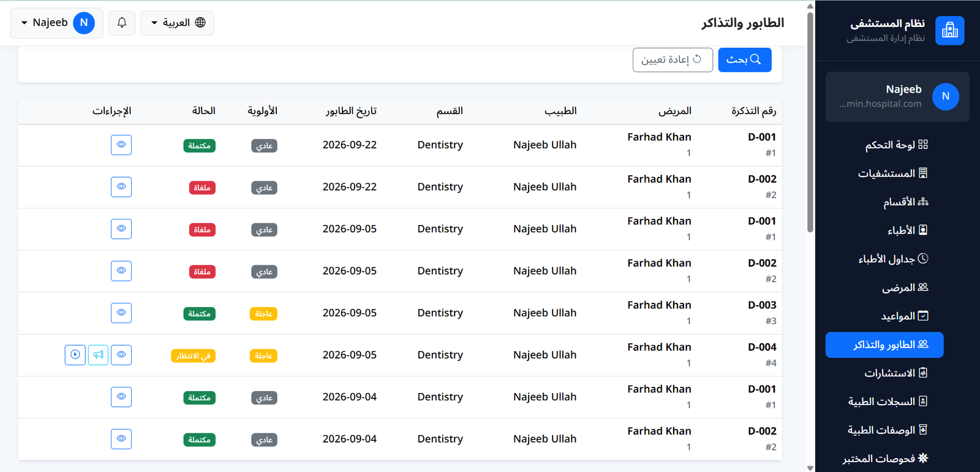
Task: Click the hospital system logo icon
Action: (950, 31)
